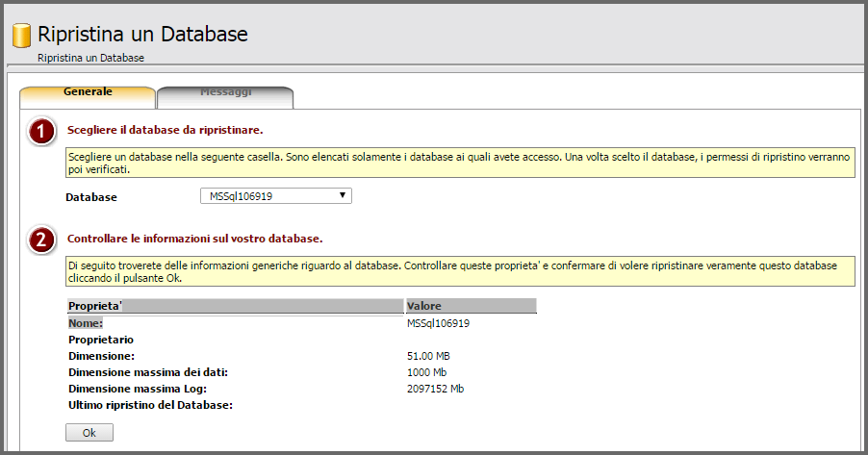This screenshot has width=868, height=455.
Task: Click 'Dimensione massima dei dati:' label
Action: tap(147, 372)
